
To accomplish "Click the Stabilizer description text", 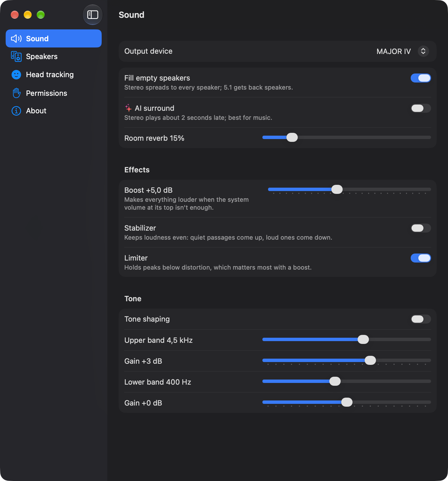I will click(x=228, y=237).
